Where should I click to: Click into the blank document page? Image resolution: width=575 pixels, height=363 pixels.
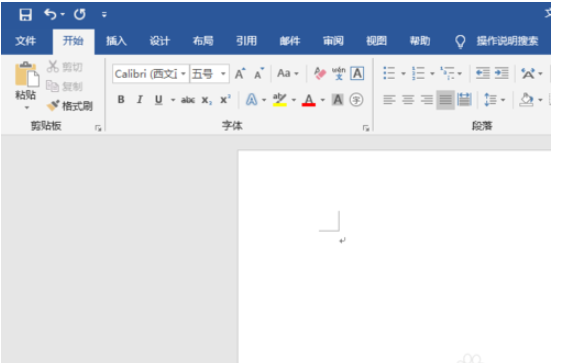[395, 257]
